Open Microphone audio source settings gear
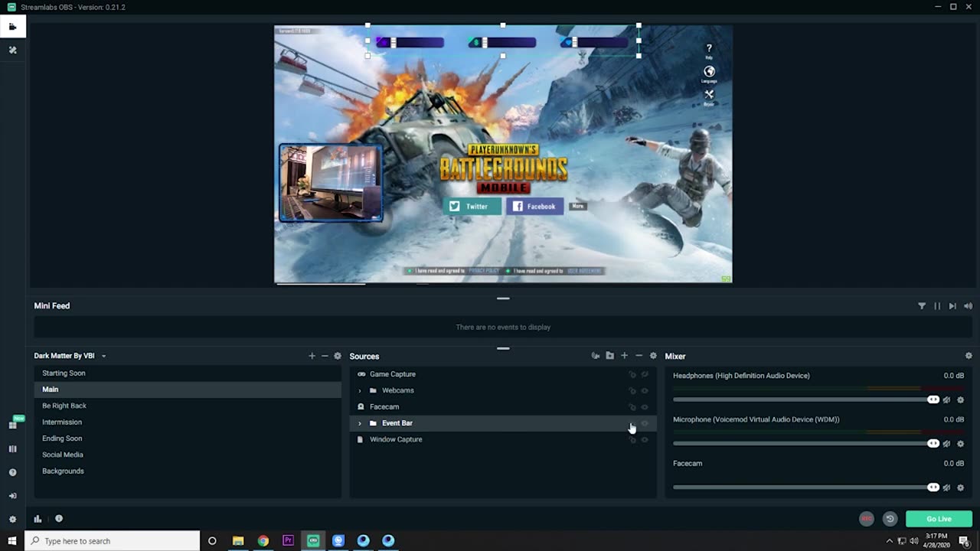This screenshot has height=551, width=980. 961,444
